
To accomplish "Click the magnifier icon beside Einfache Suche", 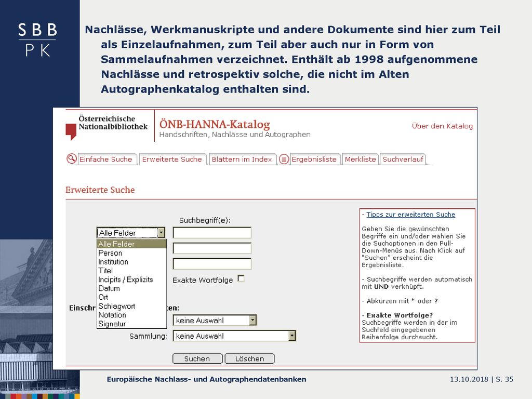I will click(72, 158).
